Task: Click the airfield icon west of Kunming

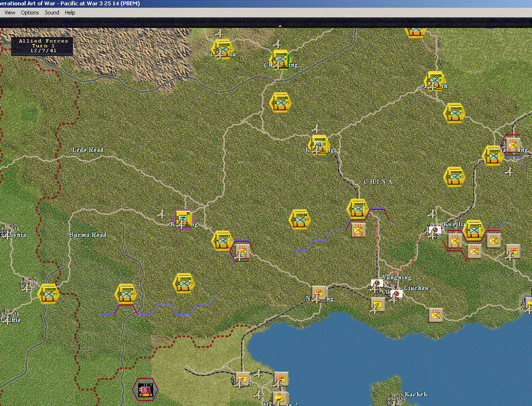Action: click(x=161, y=214)
